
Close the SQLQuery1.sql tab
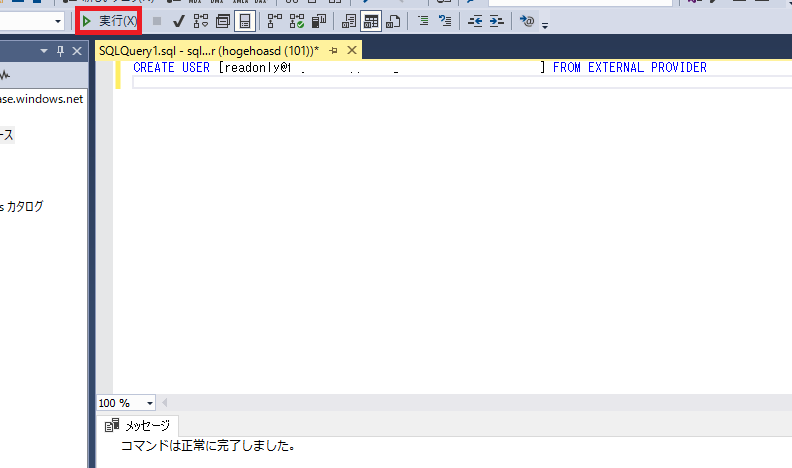pos(352,50)
